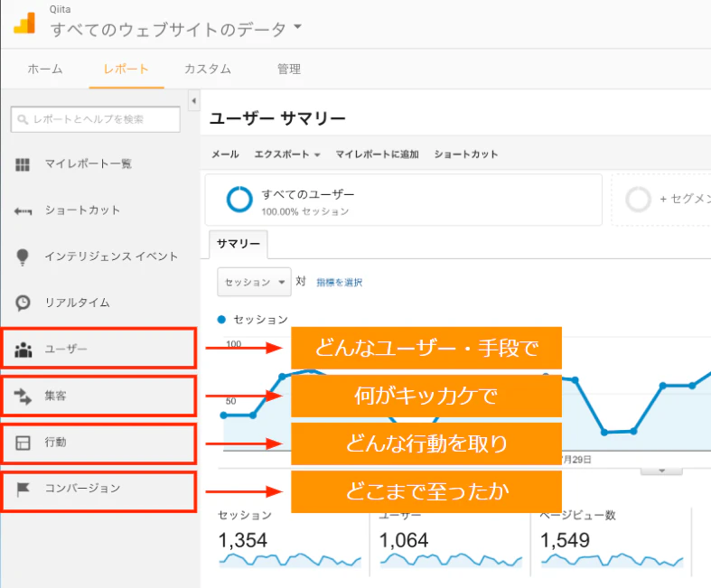Viewport: 711px width, 588px height.
Task: Open the すべてのウェブサイトのデータ account dropdown
Action: click(x=176, y=29)
